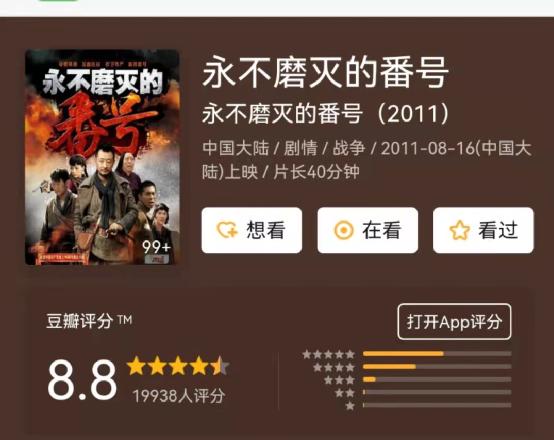This screenshot has width=554, height=440.
Task: Click the large title 永不磨灭的番号
Action: 325,73
